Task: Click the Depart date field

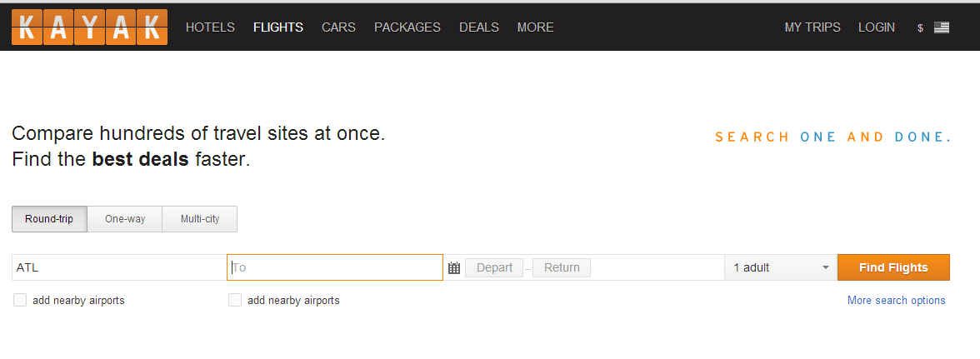Action: [x=494, y=267]
